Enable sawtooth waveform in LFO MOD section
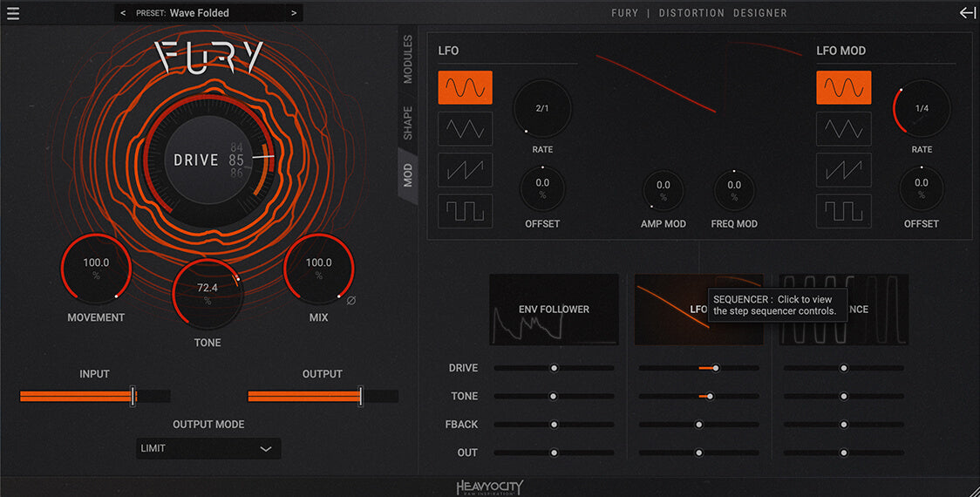This screenshot has width=980, height=497. click(x=843, y=170)
